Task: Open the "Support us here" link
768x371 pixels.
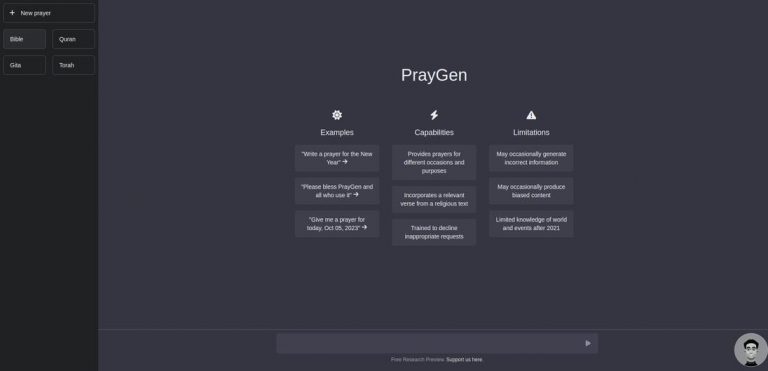Action: [x=464, y=359]
